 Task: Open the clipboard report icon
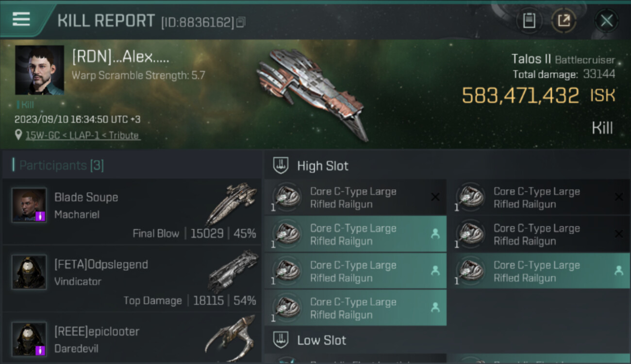click(x=529, y=21)
